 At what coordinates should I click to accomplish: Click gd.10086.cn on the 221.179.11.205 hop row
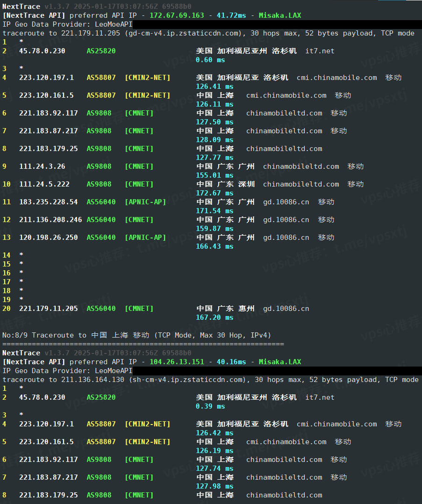pyautogui.click(x=286, y=309)
